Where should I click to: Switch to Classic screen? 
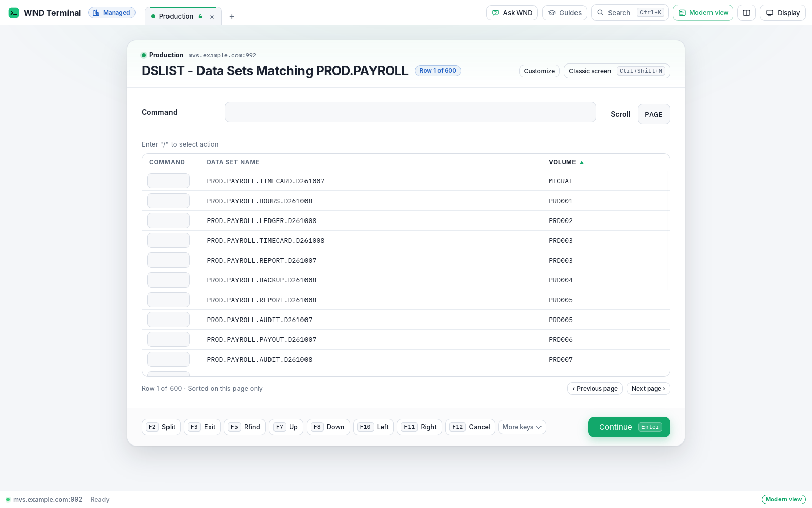click(x=617, y=71)
